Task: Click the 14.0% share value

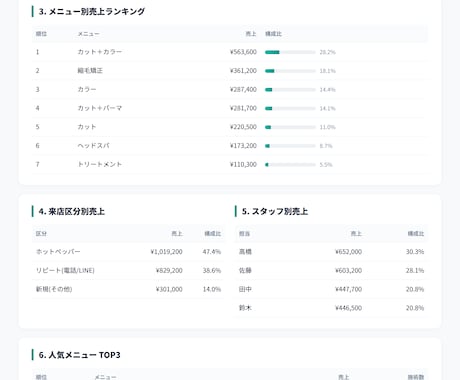Action: [x=212, y=289]
